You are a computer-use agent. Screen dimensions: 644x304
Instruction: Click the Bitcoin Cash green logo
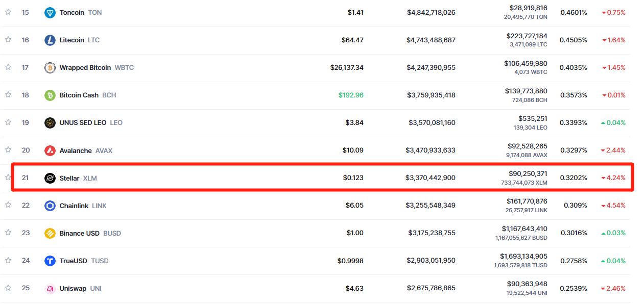click(50, 95)
